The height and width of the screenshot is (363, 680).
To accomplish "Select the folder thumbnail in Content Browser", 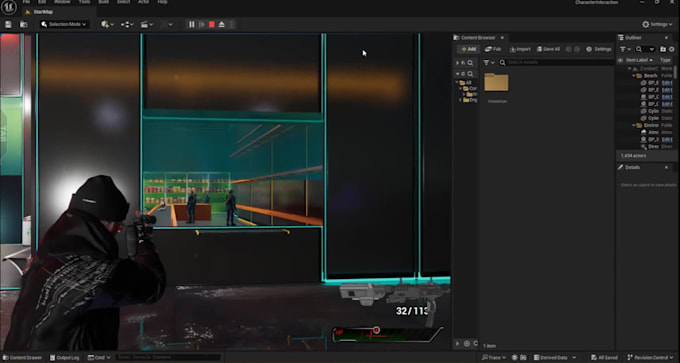I will pyautogui.click(x=497, y=82).
